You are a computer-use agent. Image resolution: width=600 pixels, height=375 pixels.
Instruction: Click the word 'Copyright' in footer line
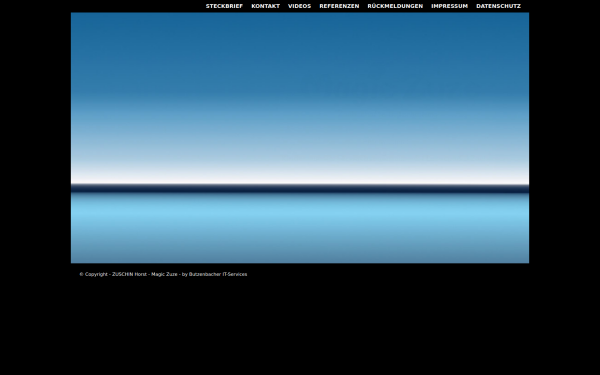tap(96, 274)
